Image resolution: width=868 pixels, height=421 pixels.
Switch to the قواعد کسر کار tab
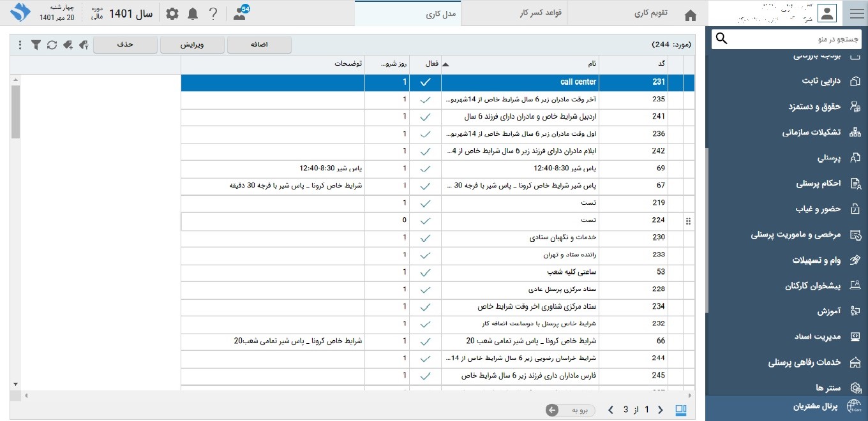pos(540,13)
